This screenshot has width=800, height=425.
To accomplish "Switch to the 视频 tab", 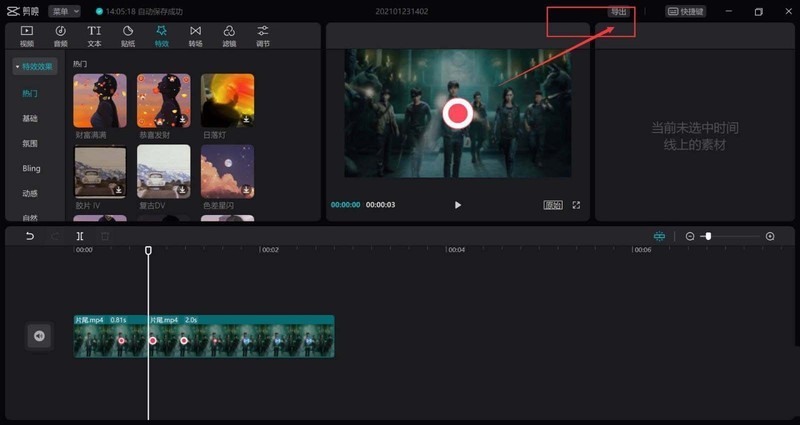I will pos(27,36).
